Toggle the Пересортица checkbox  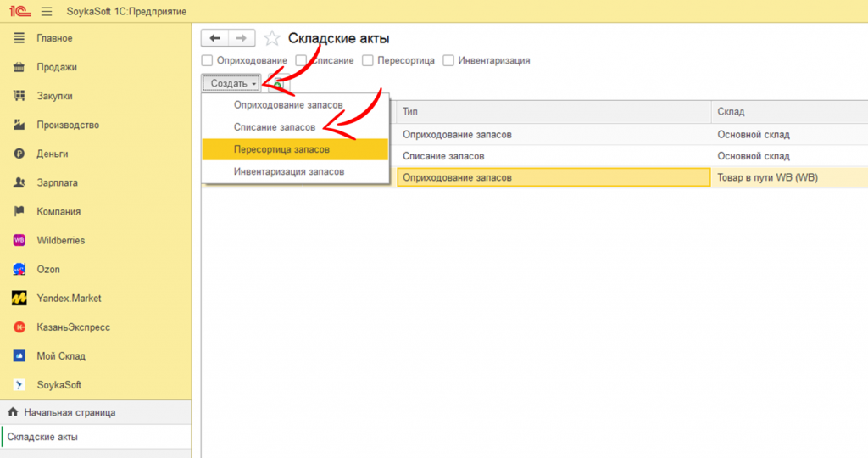(x=368, y=60)
